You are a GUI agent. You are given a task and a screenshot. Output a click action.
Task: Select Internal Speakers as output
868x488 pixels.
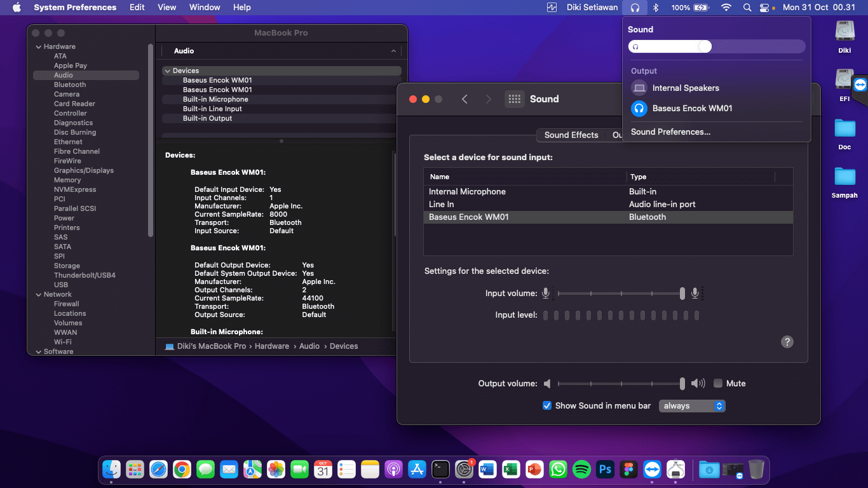(686, 88)
